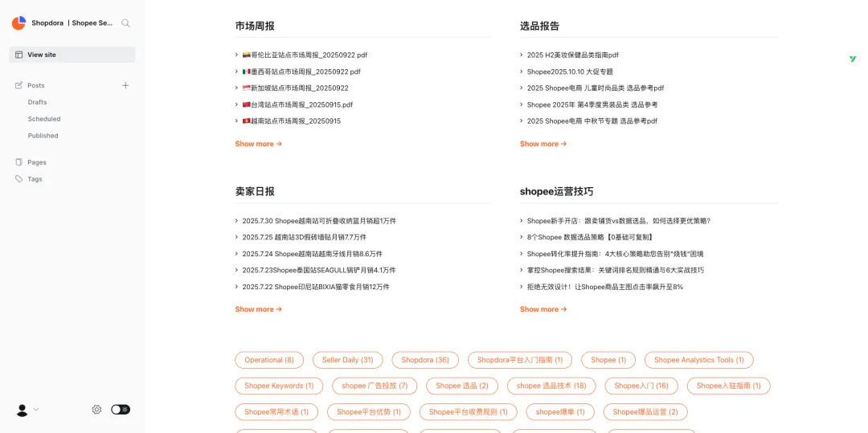This screenshot has height=433, width=868.
Task: Click the green Vue devtools icon
Action: click(x=853, y=59)
